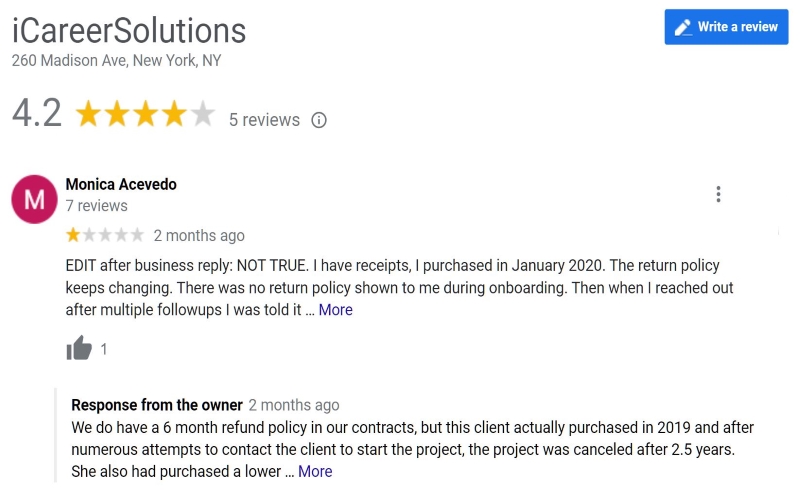Like the review with thumbs up icon
The width and height of the screenshot is (800, 490).
79,348
